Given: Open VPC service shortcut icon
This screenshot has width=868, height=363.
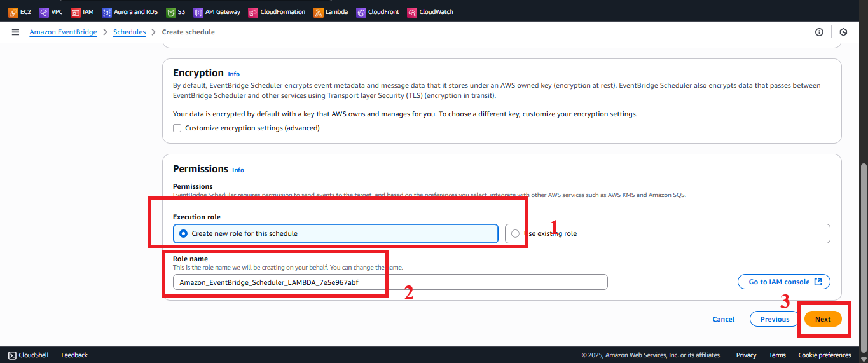Looking at the screenshot, I should pos(44,12).
